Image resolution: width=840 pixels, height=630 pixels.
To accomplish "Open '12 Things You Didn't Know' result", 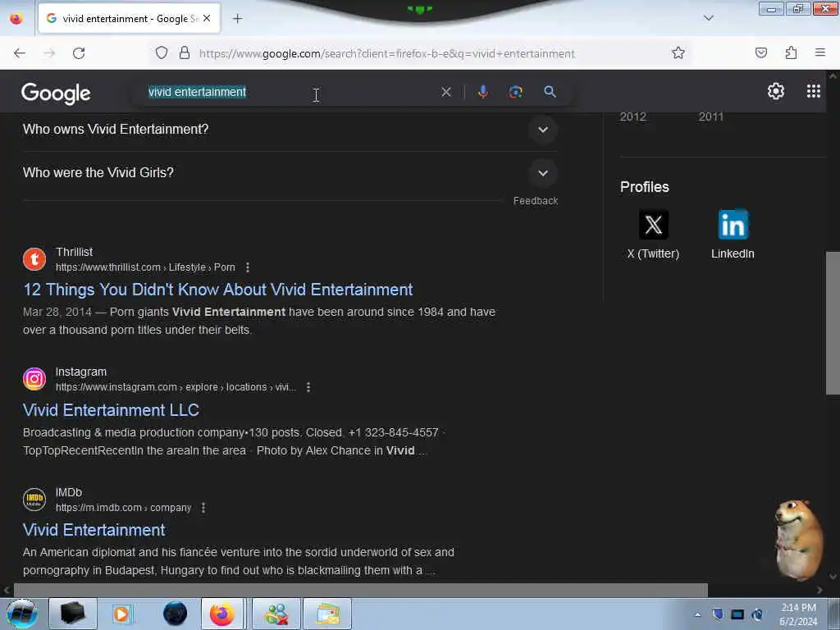I will (217, 290).
